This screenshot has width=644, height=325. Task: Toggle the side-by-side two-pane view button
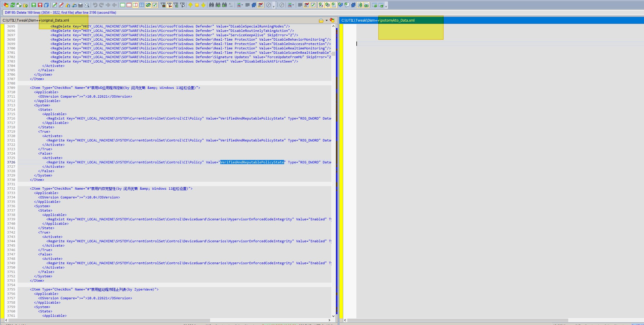[x=135, y=5]
